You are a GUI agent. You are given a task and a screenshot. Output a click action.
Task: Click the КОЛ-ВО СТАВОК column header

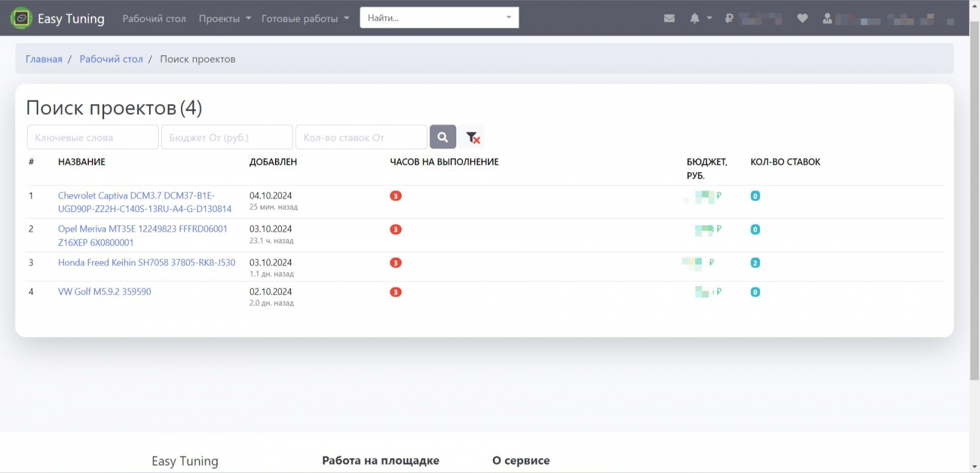(x=785, y=162)
